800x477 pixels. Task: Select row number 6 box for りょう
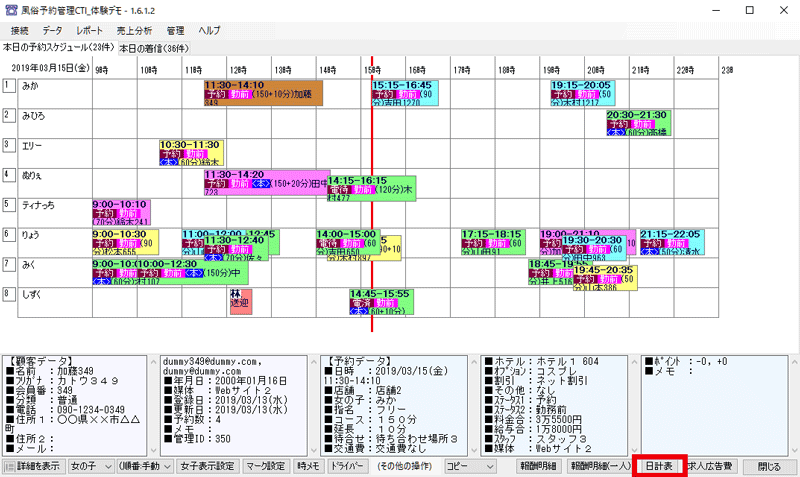(x=9, y=235)
